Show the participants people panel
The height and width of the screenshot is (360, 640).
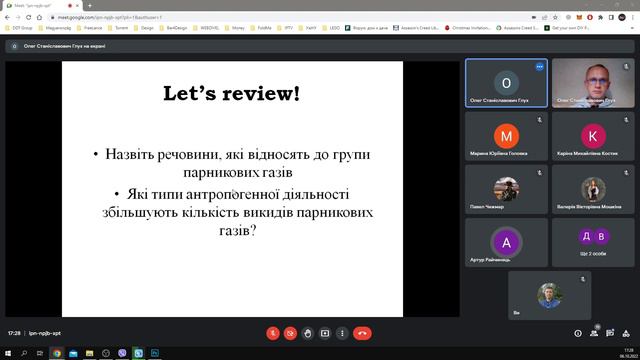pyautogui.click(x=594, y=333)
